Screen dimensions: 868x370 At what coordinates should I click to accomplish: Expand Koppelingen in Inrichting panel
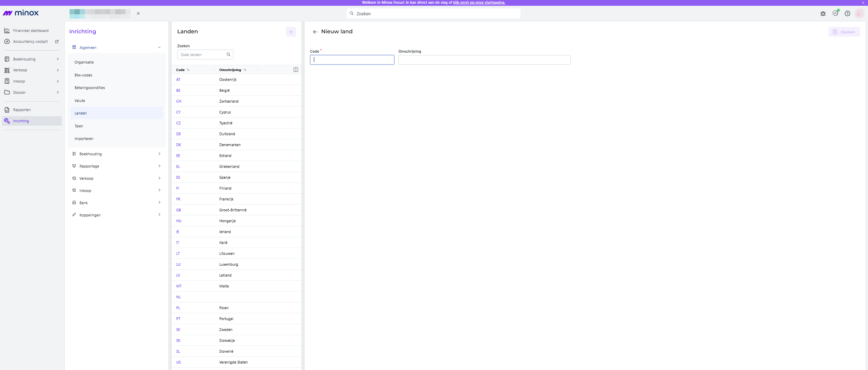tap(116, 215)
